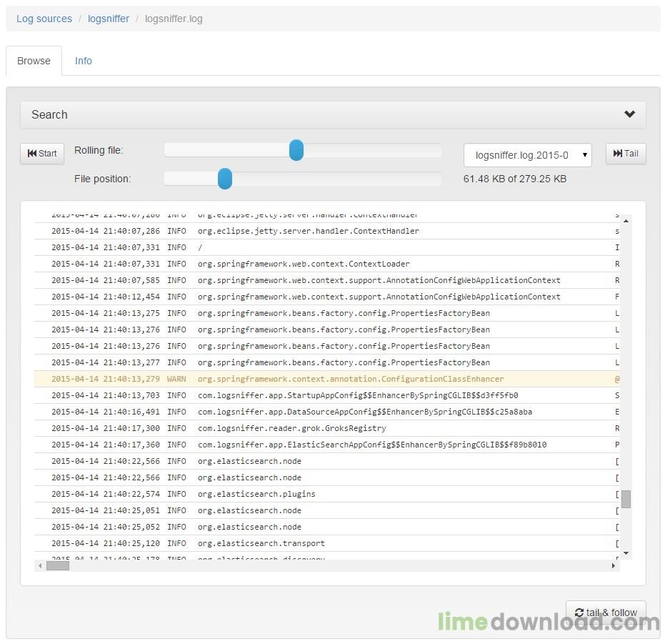Click the Start button to jump to beginning
Viewport: 665px width, 644px height.
tap(42, 154)
